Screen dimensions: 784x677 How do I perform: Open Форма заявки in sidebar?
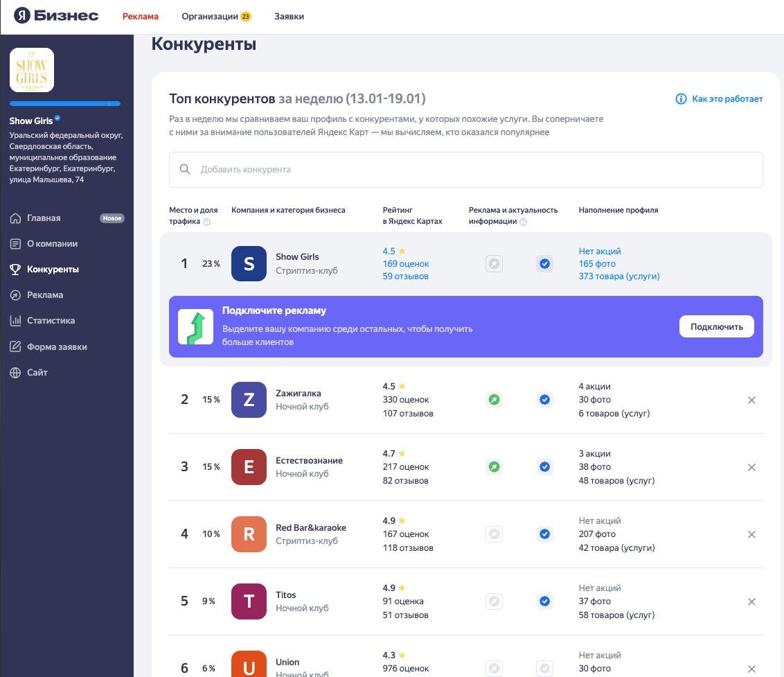tap(57, 346)
